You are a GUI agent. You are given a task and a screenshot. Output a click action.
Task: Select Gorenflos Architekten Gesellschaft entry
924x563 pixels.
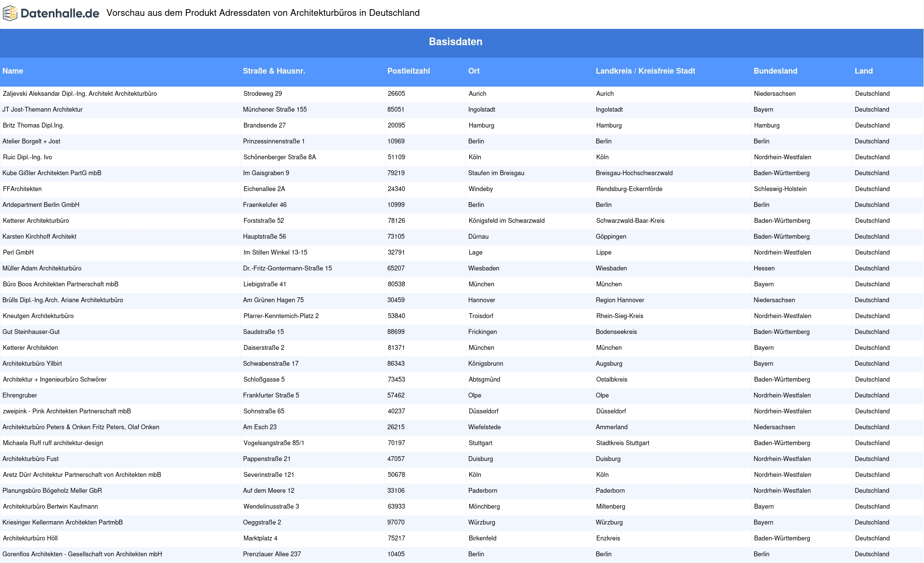[82, 554]
